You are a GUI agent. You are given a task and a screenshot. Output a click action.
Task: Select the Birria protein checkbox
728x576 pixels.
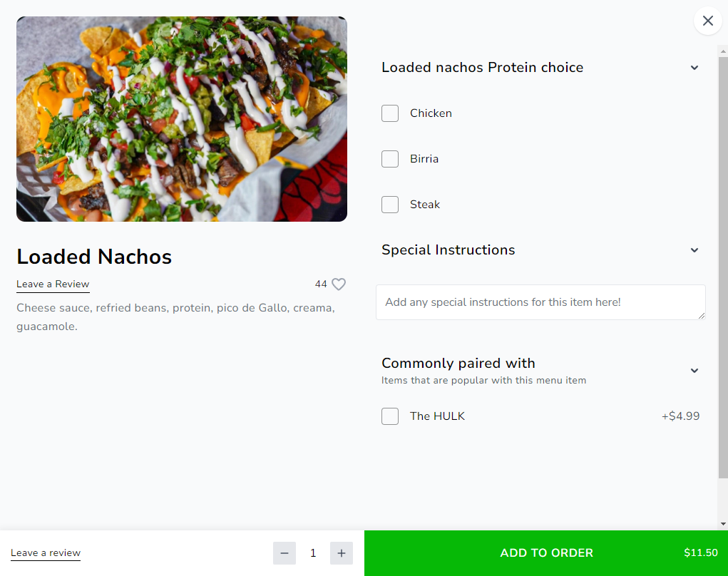(390, 159)
